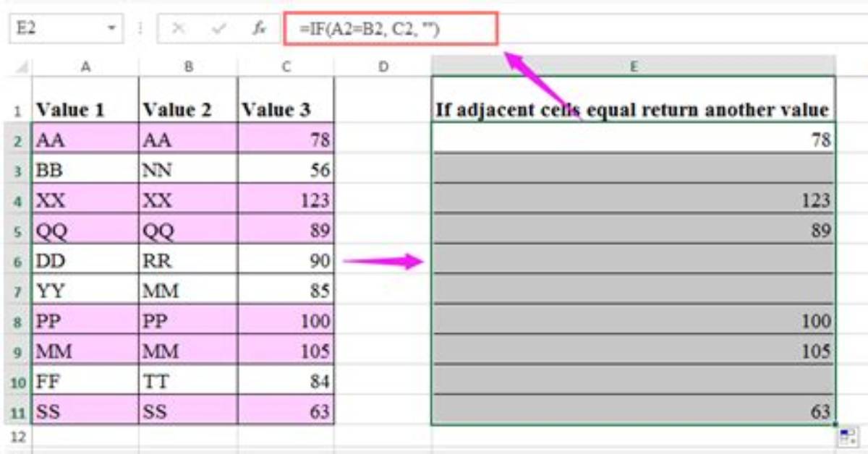Image resolution: width=868 pixels, height=454 pixels.
Task: Click the Select All corner triangle
Action: [x=21, y=67]
